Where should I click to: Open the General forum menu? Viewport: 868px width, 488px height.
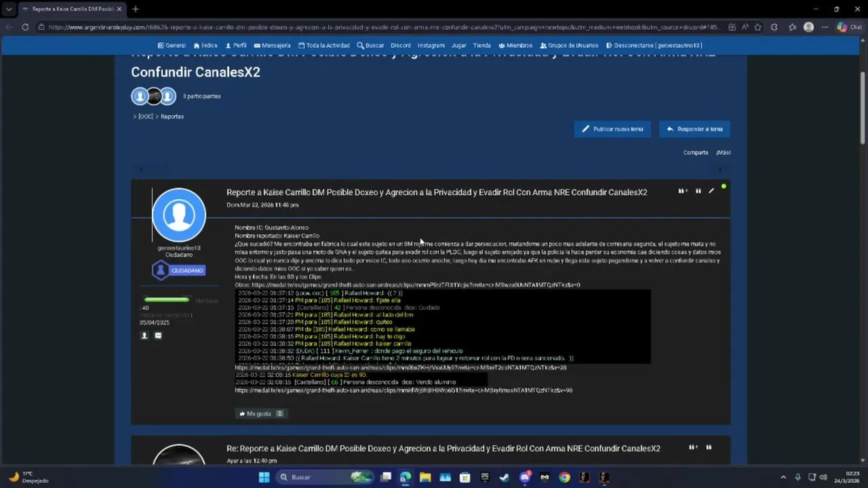point(172,45)
